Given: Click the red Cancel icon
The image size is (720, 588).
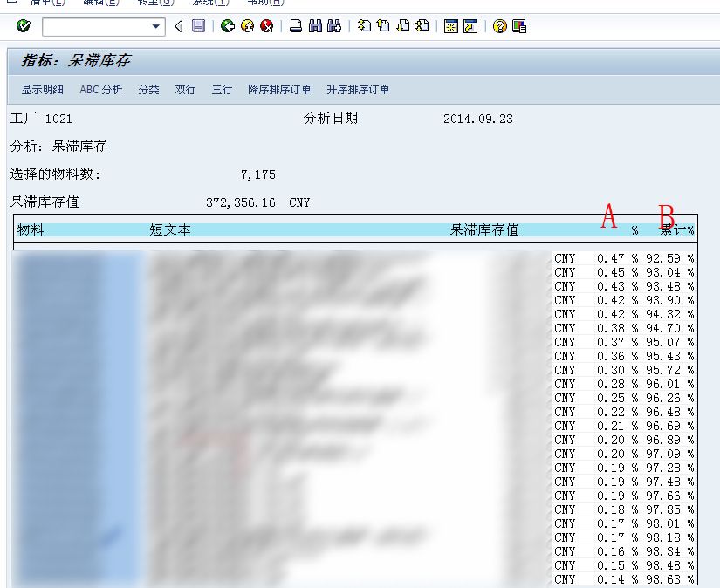Looking at the screenshot, I should click(266, 27).
